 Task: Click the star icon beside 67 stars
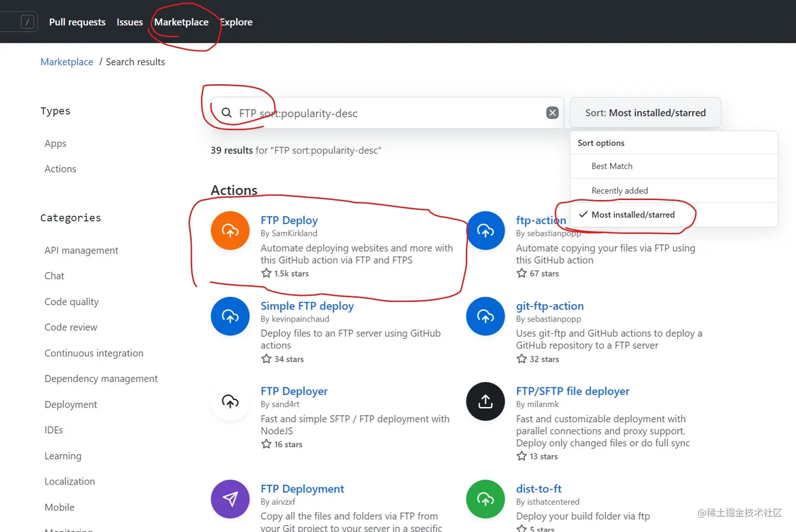[522, 273]
